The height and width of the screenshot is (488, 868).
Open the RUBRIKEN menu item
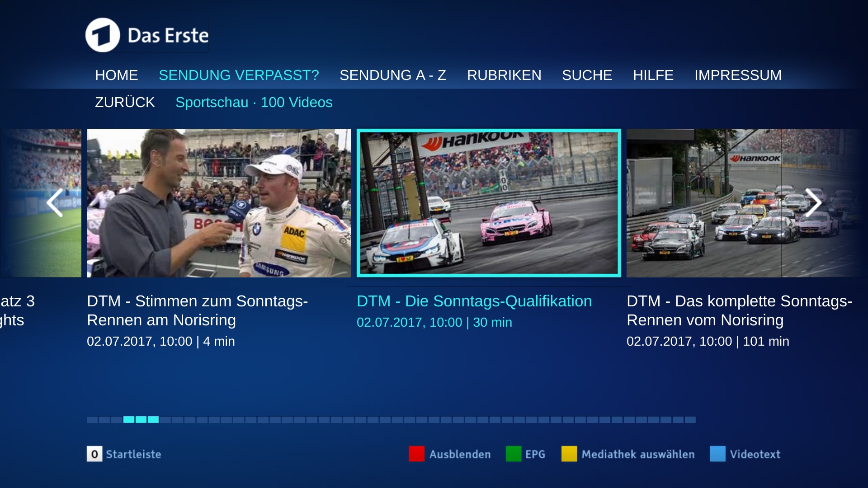504,75
